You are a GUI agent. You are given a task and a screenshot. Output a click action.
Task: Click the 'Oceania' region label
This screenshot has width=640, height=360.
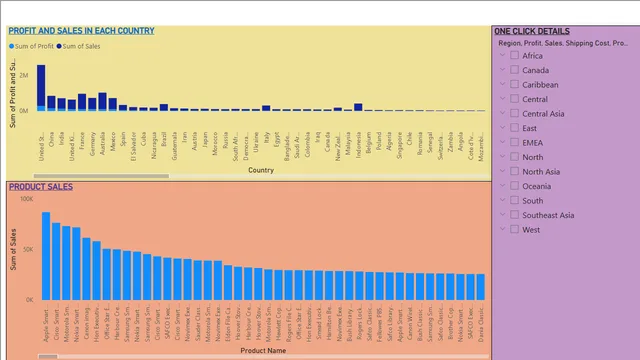coord(536,186)
